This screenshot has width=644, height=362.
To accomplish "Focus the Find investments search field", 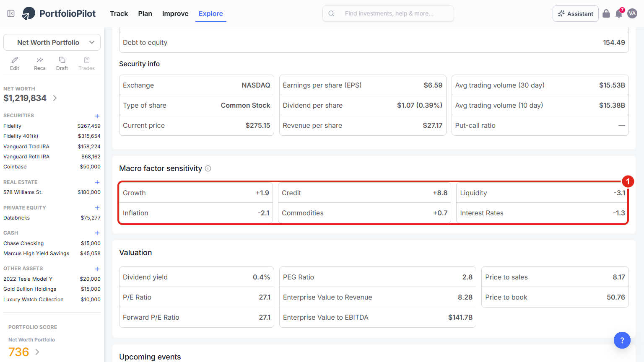I will [x=388, y=13].
